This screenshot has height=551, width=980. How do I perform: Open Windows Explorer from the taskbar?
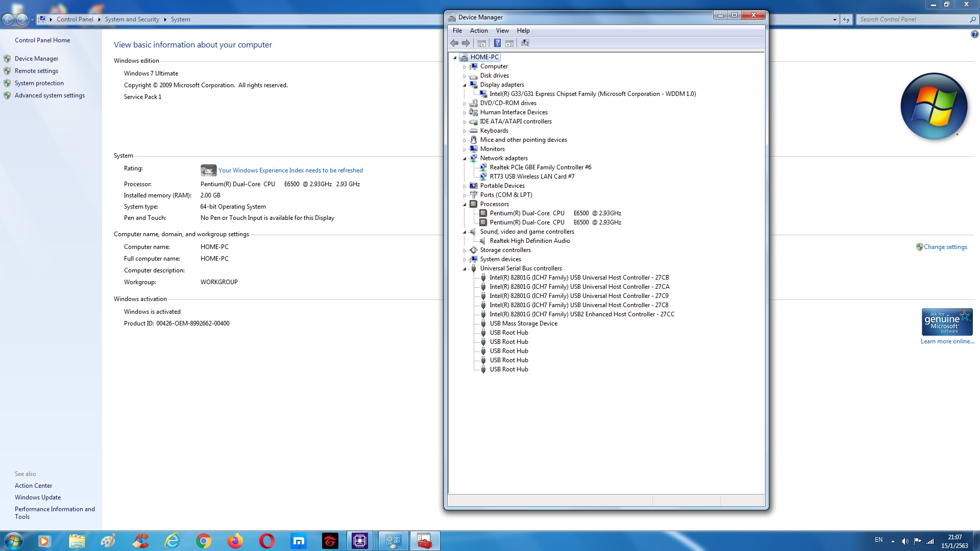[77, 541]
